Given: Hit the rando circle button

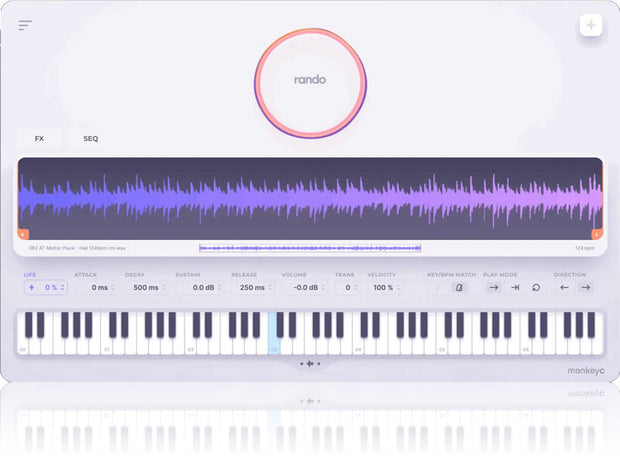Looking at the screenshot, I should [310, 83].
